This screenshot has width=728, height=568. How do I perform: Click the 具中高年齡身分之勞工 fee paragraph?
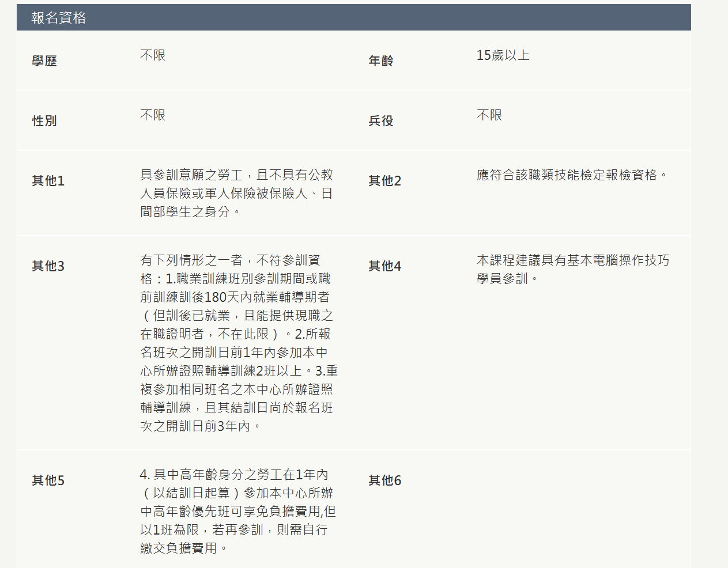click(x=237, y=512)
